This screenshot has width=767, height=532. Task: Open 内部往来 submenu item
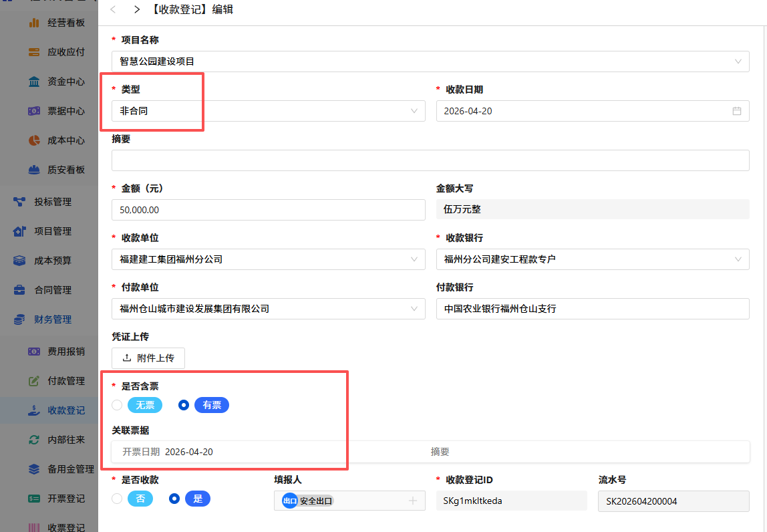pyautogui.click(x=66, y=440)
